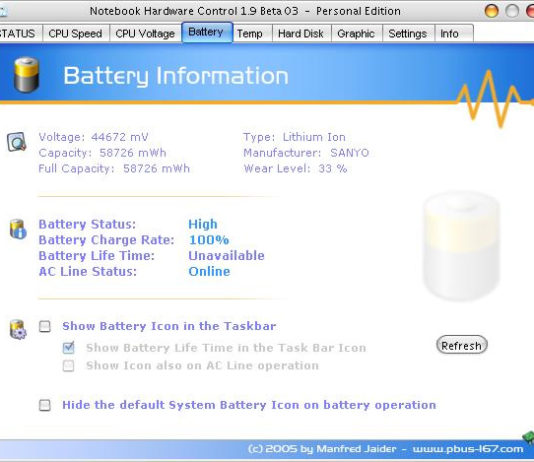This screenshot has height=462, width=534.
Task: Click the large faded battery level graphic
Action: tap(461, 246)
